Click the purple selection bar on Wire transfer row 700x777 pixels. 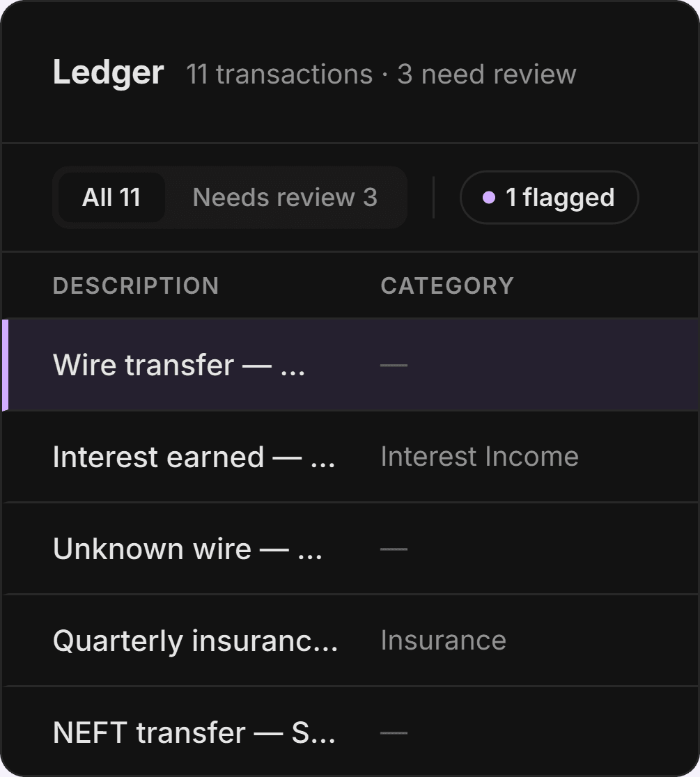coord(5,366)
